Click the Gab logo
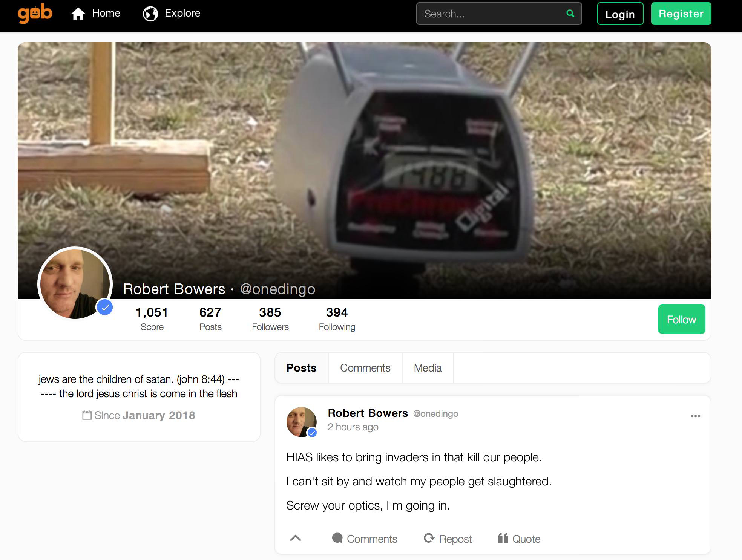The image size is (742, 560). pyautogui.click(x=35, y=14)
